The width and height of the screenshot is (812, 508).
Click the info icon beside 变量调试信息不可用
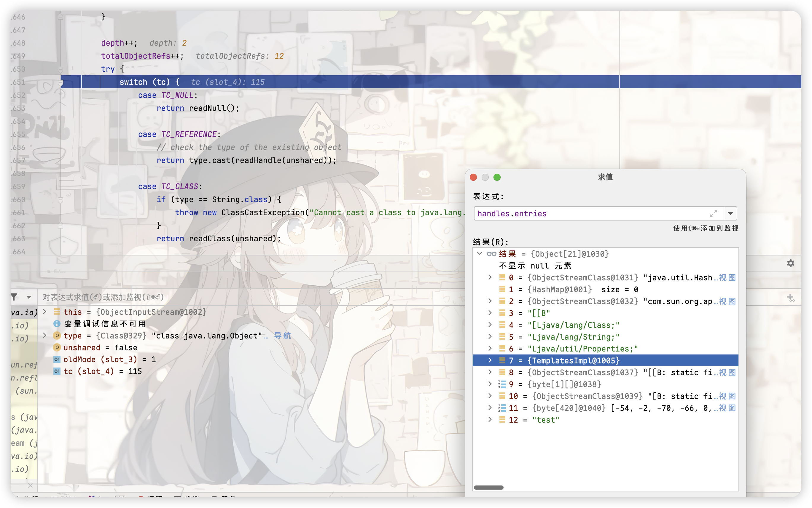tap(57, 324)
